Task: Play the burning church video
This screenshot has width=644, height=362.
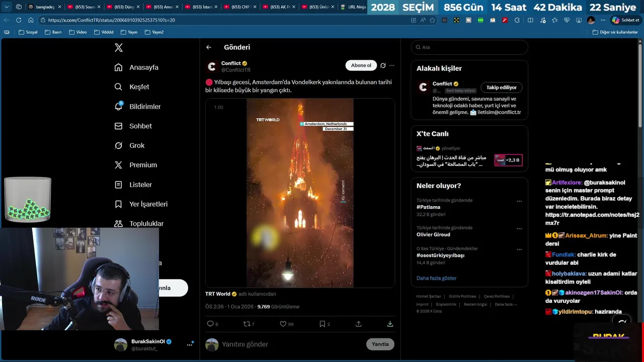Action: [x=300, y=193]
